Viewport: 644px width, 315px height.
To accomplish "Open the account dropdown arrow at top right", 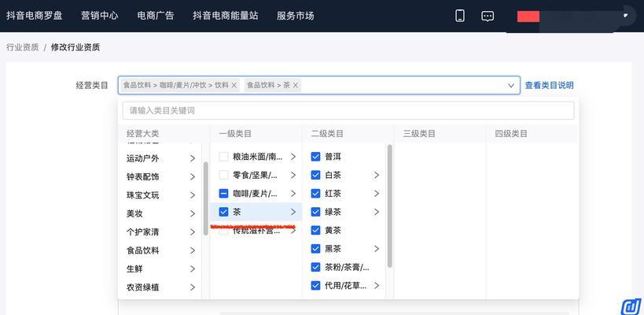I will coord(625,16).
